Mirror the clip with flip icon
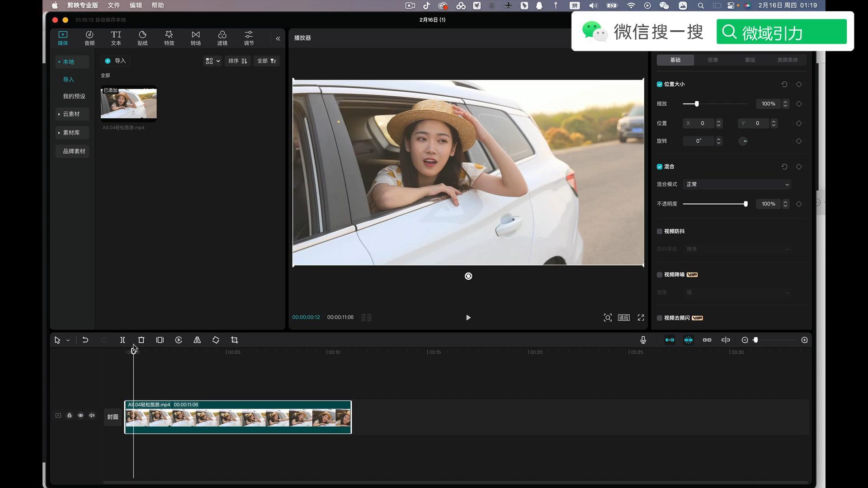The height and width of the screenshot is (488, 868). (x=197, y=340)
